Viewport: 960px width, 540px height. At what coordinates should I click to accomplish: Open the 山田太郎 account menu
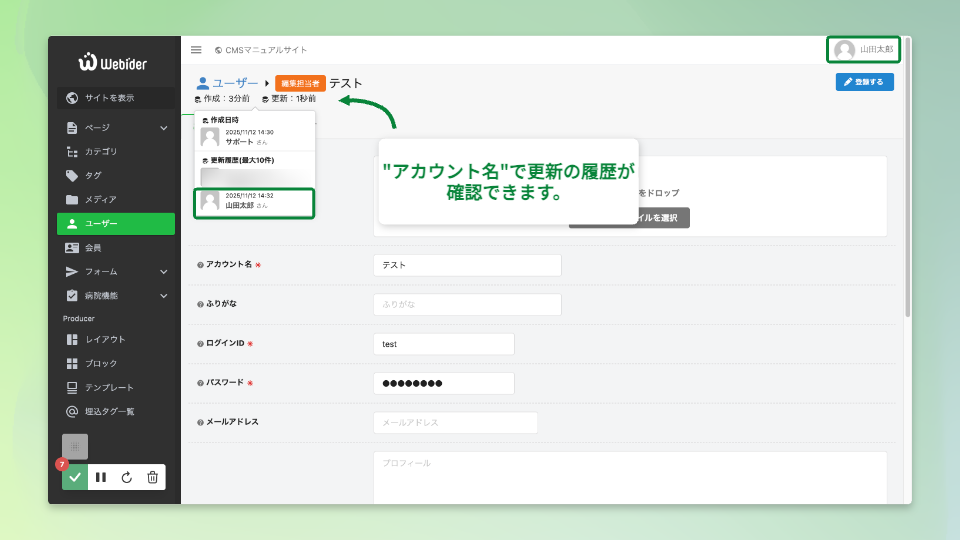[863, 50]
